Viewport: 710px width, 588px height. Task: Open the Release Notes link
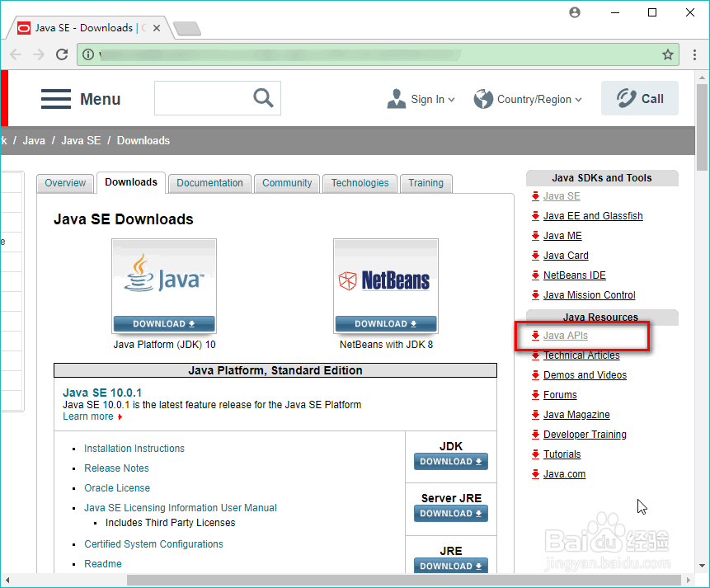(x=116, y=468)
